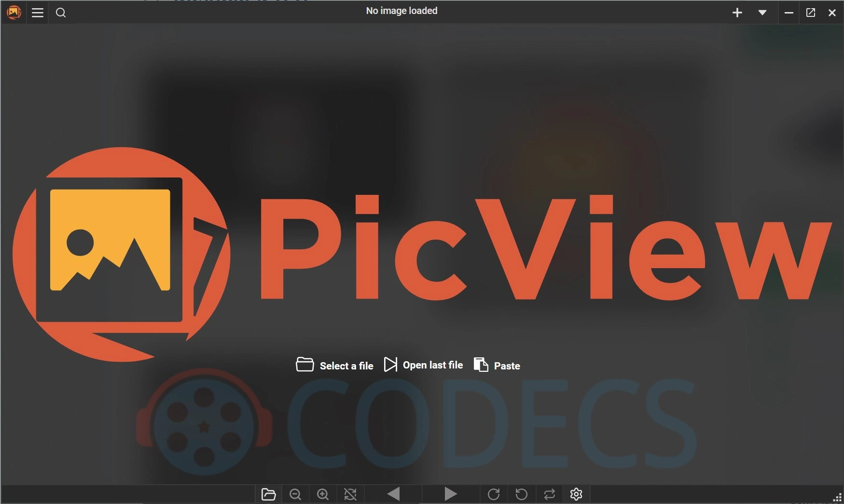This screenshot has height=504, width=844.
Task: Click the 'No image loaded' title text
Action: [402, 11]
